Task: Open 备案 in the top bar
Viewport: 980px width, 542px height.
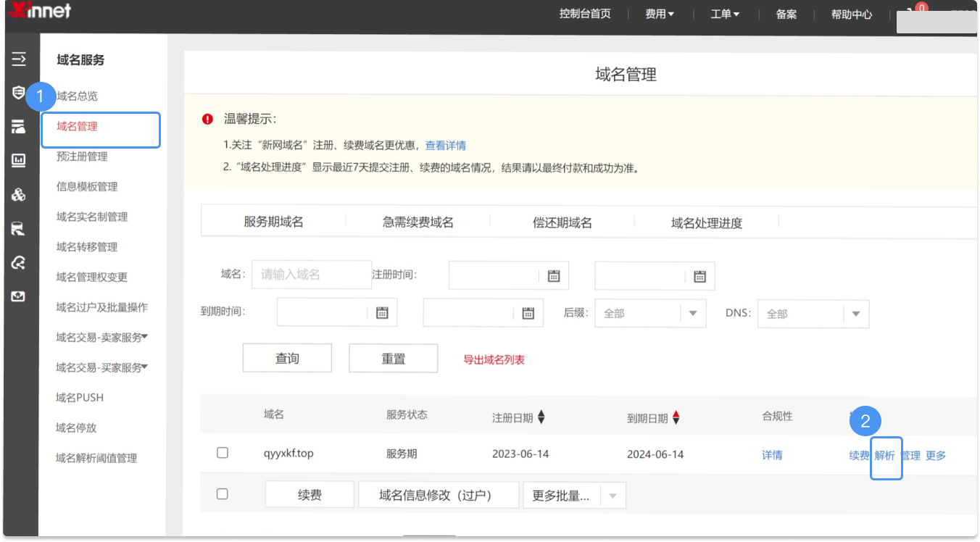Action: tap(786, 14)
